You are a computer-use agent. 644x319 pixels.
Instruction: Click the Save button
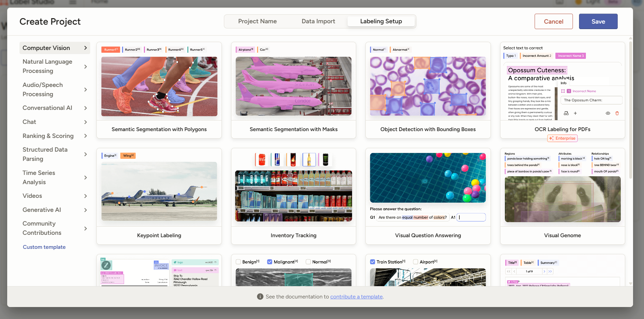[x=598, y=22]
